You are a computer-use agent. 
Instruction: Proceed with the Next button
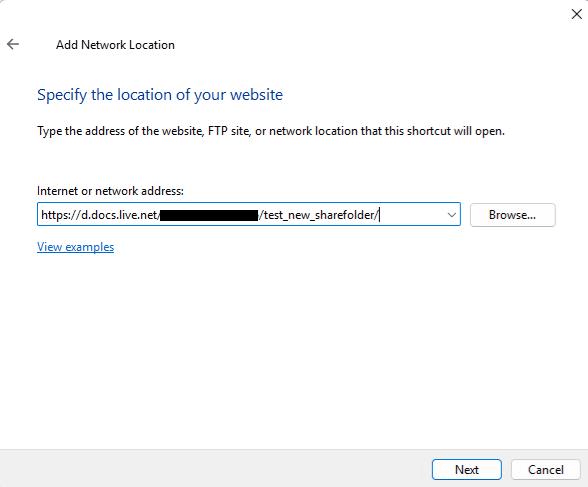(466, 469)
